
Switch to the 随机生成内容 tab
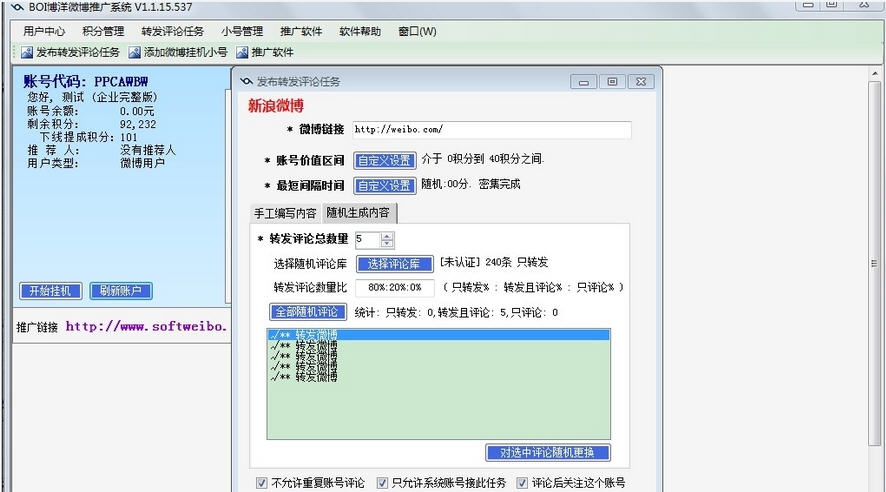358,212
